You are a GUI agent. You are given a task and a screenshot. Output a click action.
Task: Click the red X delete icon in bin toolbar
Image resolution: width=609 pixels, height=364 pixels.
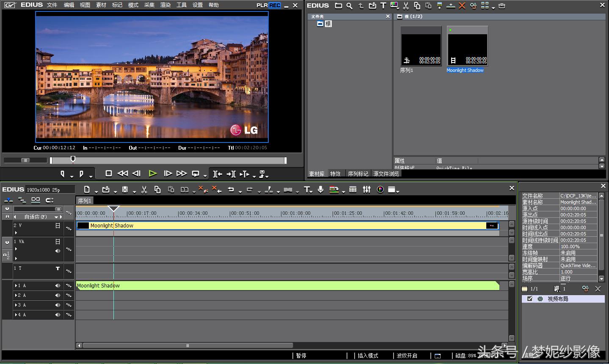pyautogui.click(x=462, y=5)
